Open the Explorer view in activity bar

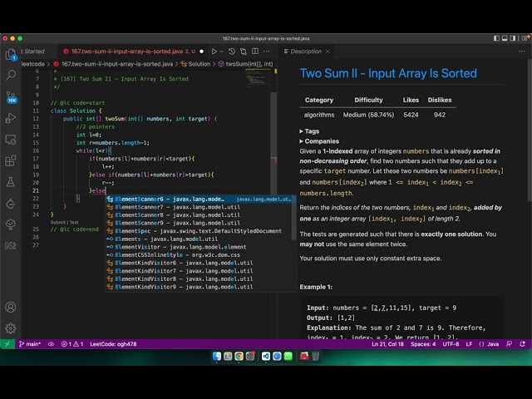pos(11,54)
